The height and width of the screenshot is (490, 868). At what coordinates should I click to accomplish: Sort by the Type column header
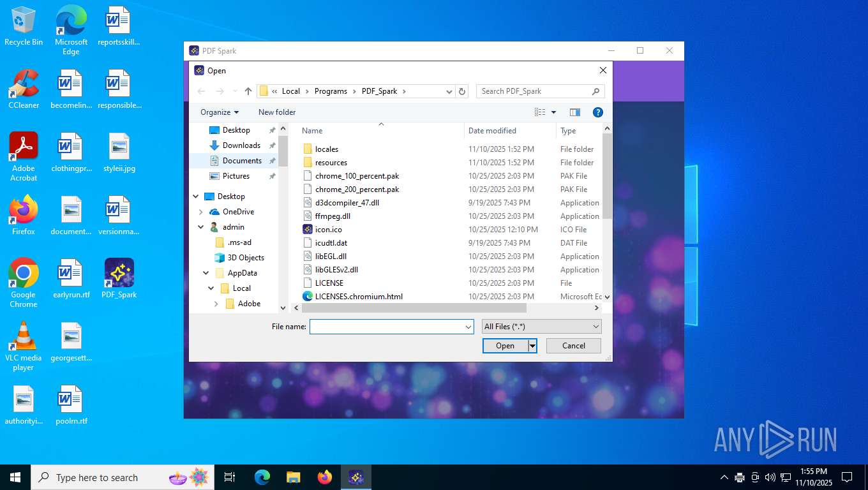(579, 131)
